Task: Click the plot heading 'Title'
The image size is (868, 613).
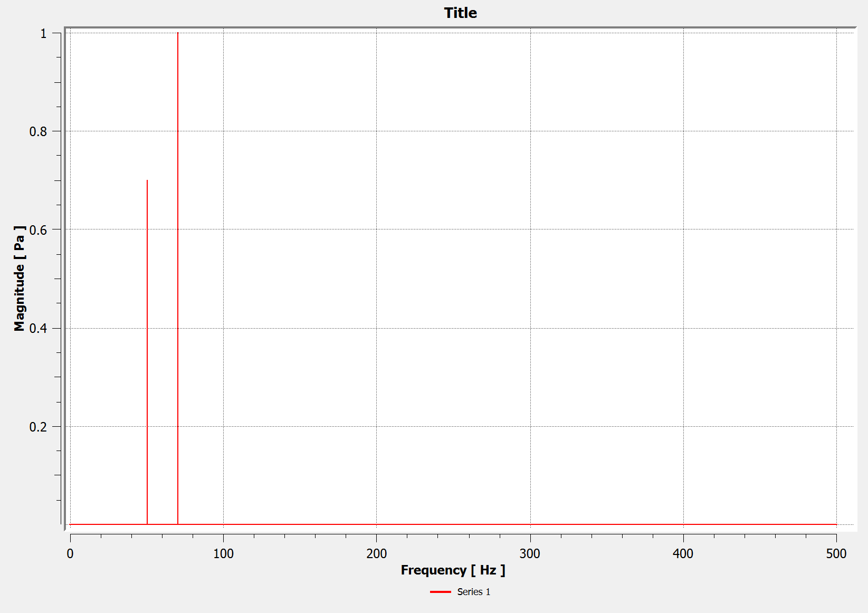Action: click(460, 13)
